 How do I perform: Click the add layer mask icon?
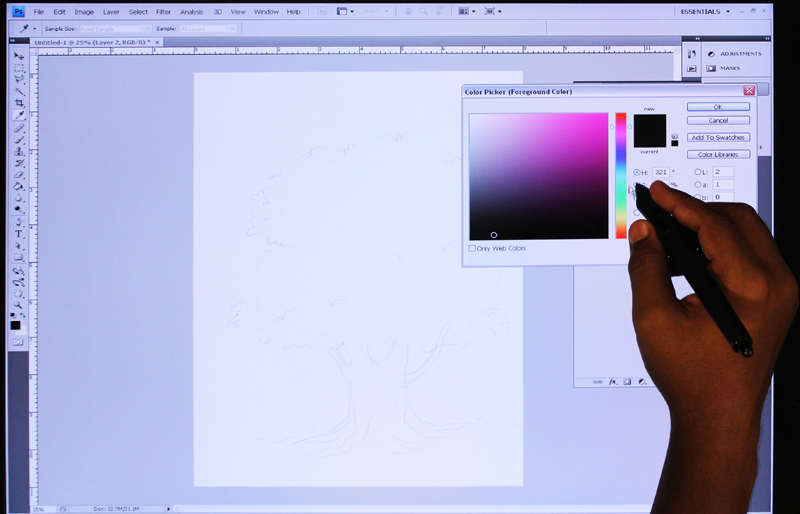click(x=628, y=382)
